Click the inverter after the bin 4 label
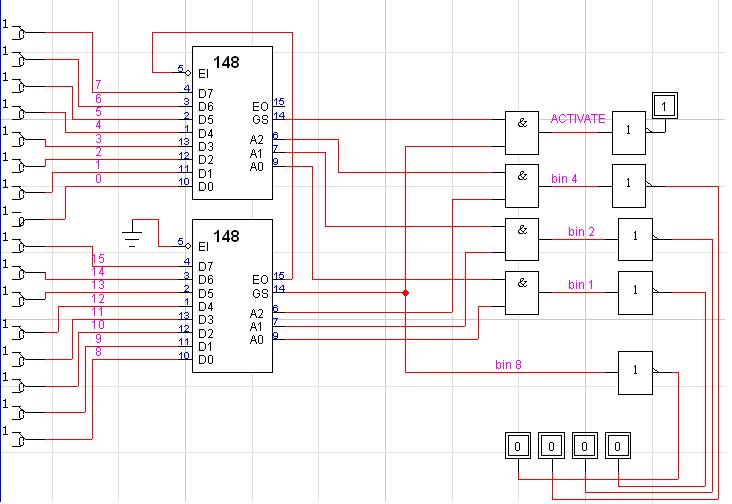This screenshot has width=732, height=504. pyautogui.click(x=629, y=185)
